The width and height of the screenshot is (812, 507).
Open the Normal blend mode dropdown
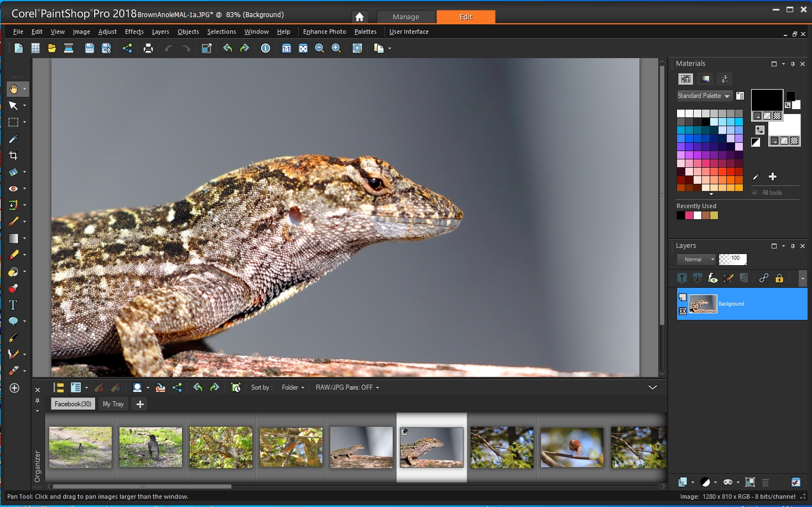point(696,259)
